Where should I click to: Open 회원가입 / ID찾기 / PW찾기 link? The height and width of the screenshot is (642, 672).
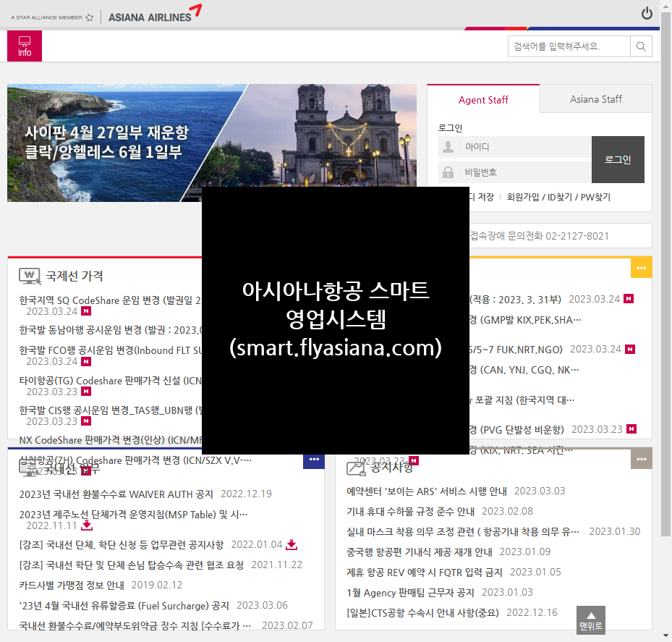click(x=558, y=197)
